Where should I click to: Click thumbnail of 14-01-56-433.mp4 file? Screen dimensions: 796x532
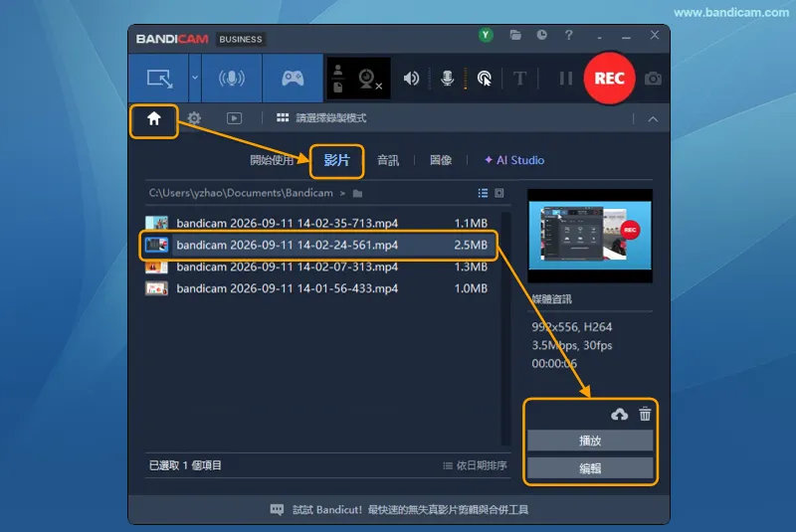tap(156, 288)
